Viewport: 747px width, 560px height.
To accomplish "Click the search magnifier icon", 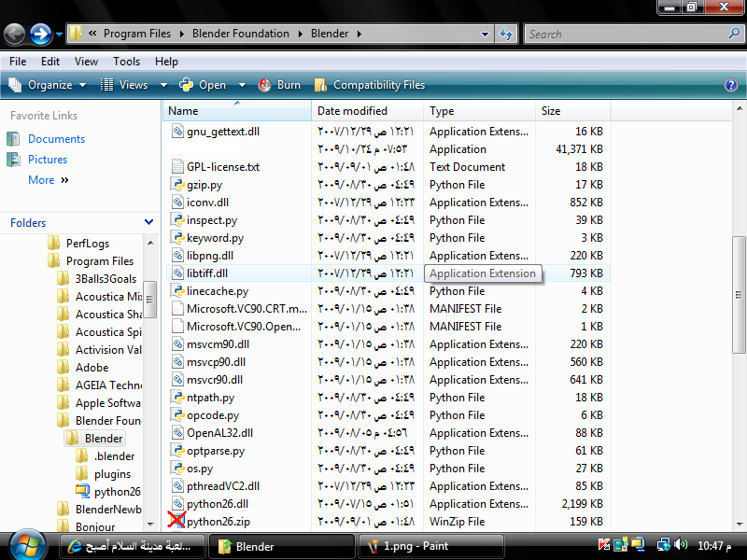I will [735, 34].
